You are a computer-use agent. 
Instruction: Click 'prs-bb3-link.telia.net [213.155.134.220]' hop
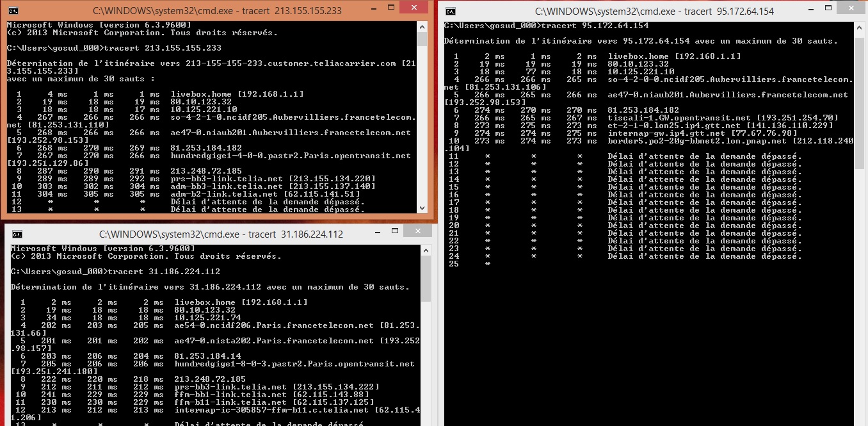273,179
